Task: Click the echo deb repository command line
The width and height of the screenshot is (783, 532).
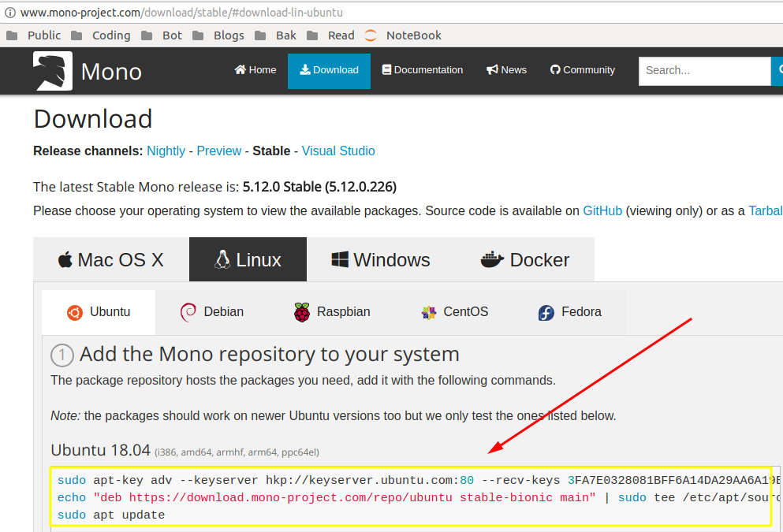Action: point(419,497)
